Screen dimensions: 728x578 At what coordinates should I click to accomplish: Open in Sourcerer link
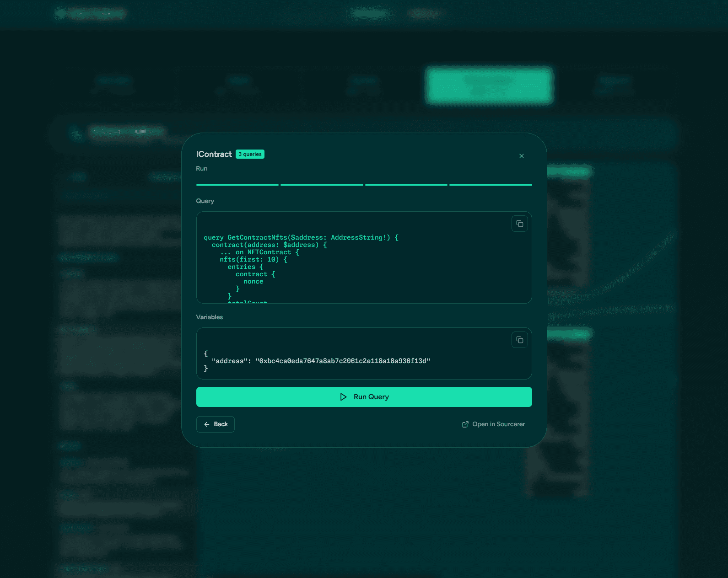(493, 424)
